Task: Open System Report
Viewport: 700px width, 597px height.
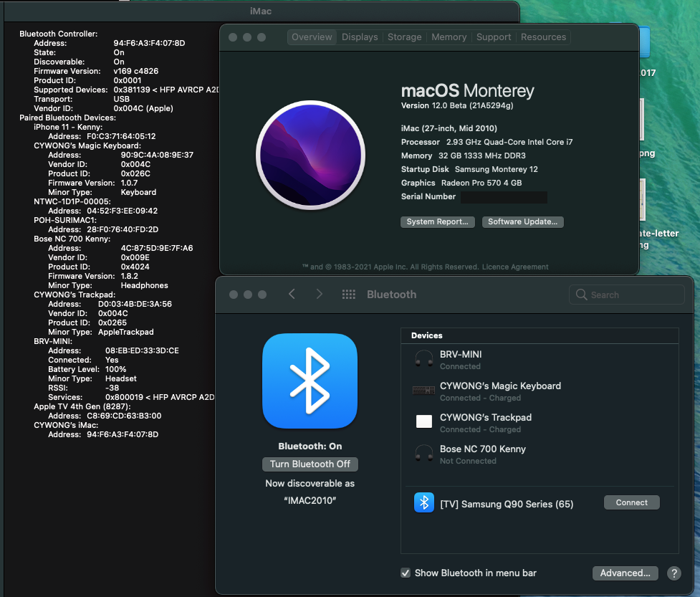Action: pyautogui.click(x=438, y=222)
